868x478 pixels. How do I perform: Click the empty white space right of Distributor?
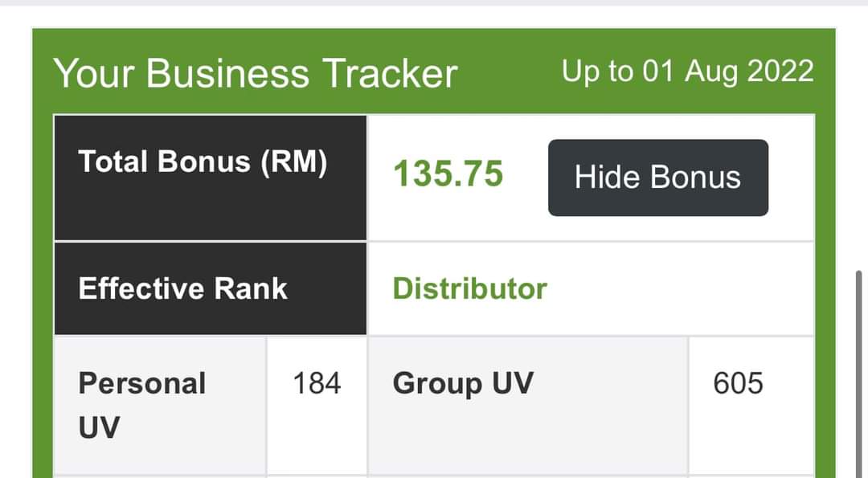pos(683,288)
